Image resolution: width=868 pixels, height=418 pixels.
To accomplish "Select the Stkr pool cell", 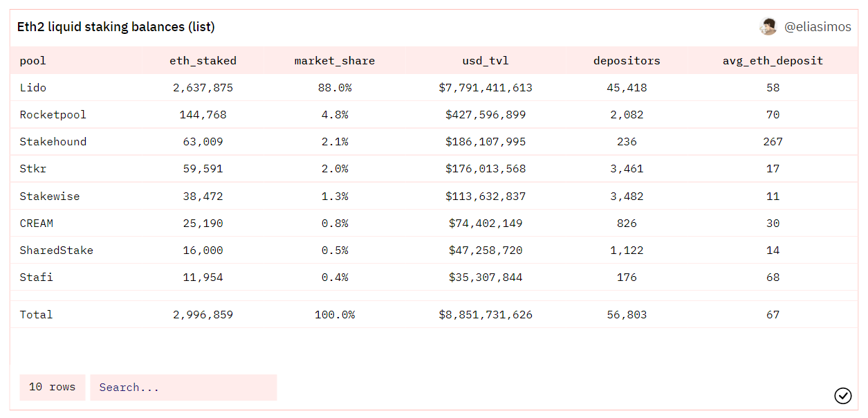I will coord(33,169).
